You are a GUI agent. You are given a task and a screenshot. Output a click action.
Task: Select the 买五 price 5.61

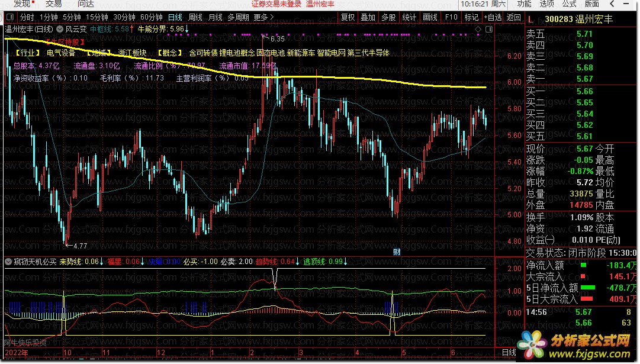click(584, 136)
